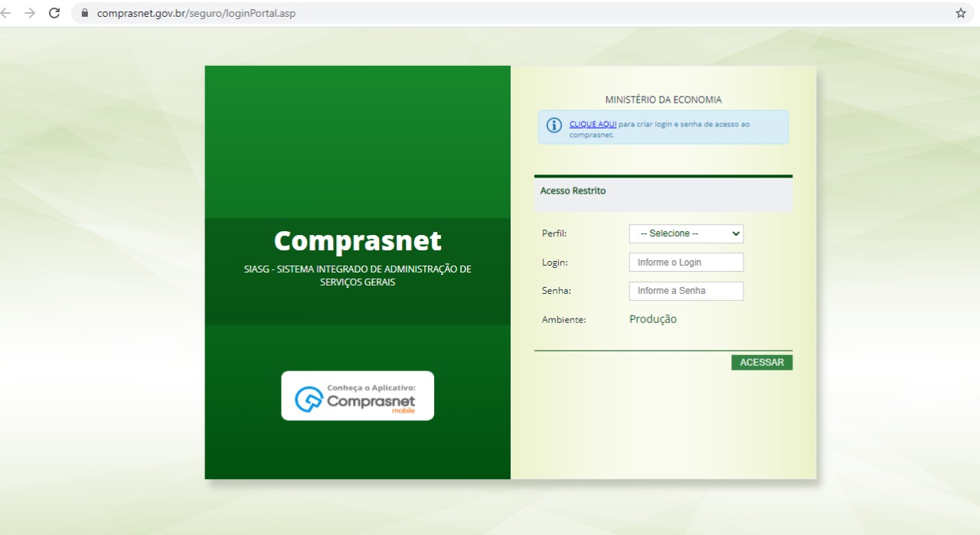Open the Comprasnet mobile app banner

point(358,396)
